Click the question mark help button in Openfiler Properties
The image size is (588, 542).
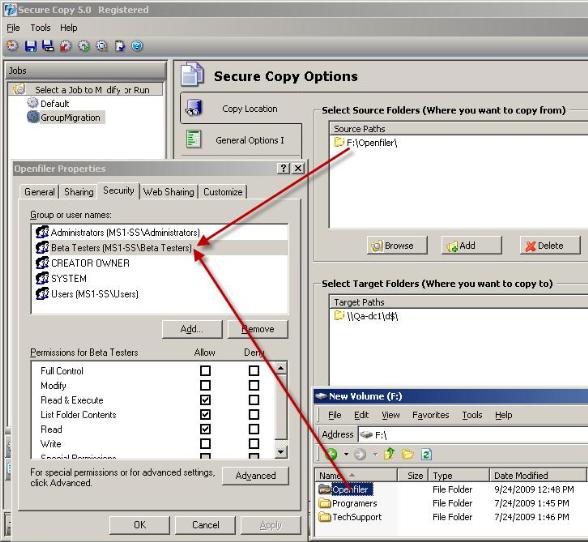(x=284, y=168)
